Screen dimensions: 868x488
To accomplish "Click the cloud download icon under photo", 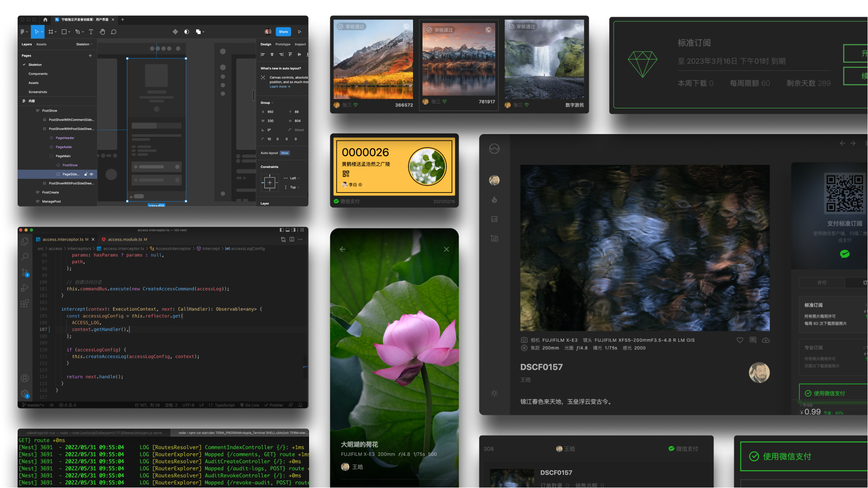I will 766,340.
